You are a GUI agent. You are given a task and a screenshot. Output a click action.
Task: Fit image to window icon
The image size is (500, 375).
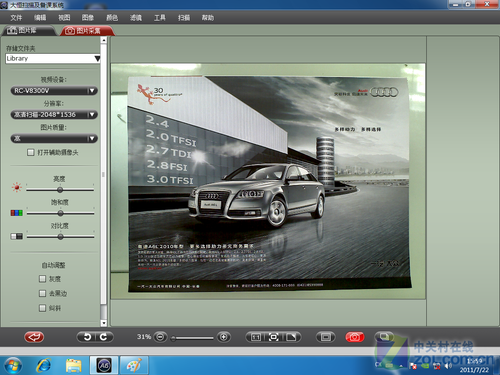pyautogui.click(x=274, y=337)
